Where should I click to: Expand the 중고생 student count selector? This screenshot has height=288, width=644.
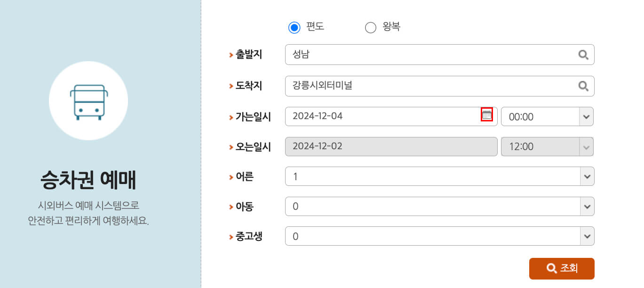point(440,236)
